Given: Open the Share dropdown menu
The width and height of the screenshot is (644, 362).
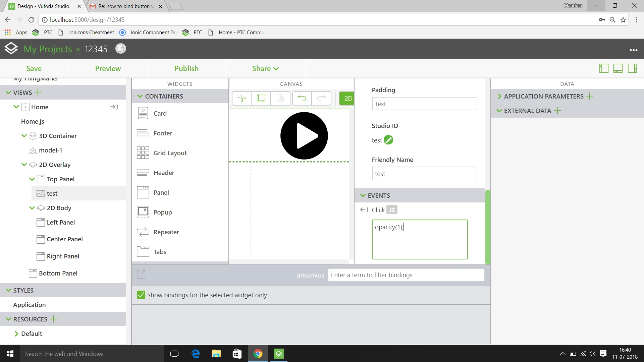Looking at the screenshot, I should coord(265,68).
